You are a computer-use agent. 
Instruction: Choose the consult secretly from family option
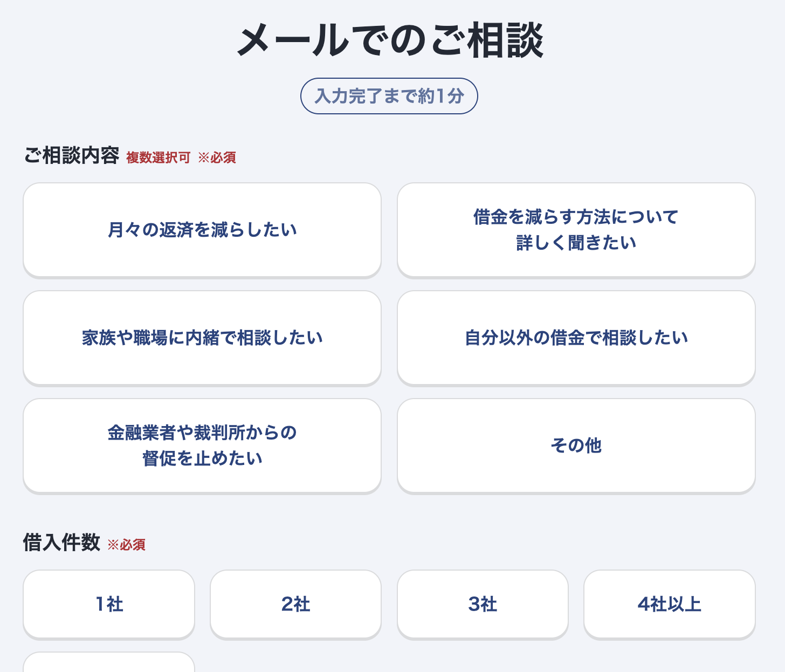[x=202, y=337]
